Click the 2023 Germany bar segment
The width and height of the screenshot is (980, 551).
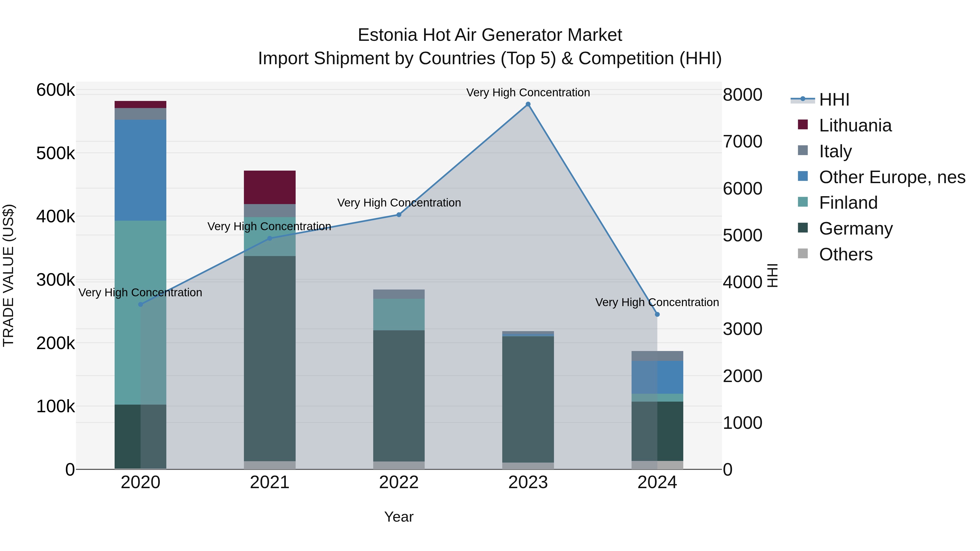coord(528,399)
